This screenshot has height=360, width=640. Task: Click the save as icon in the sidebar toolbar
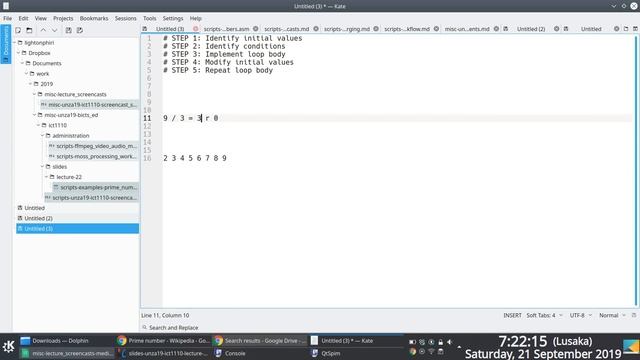pos(80,30)
